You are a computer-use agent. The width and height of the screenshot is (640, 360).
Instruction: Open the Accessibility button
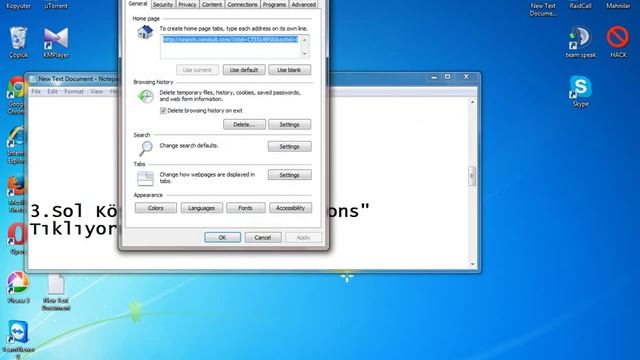290,208
